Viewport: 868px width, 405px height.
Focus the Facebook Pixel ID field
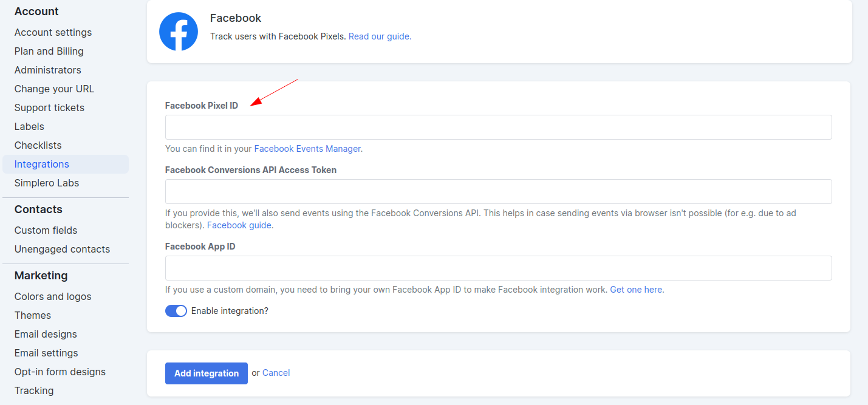(x=499, y=128)
